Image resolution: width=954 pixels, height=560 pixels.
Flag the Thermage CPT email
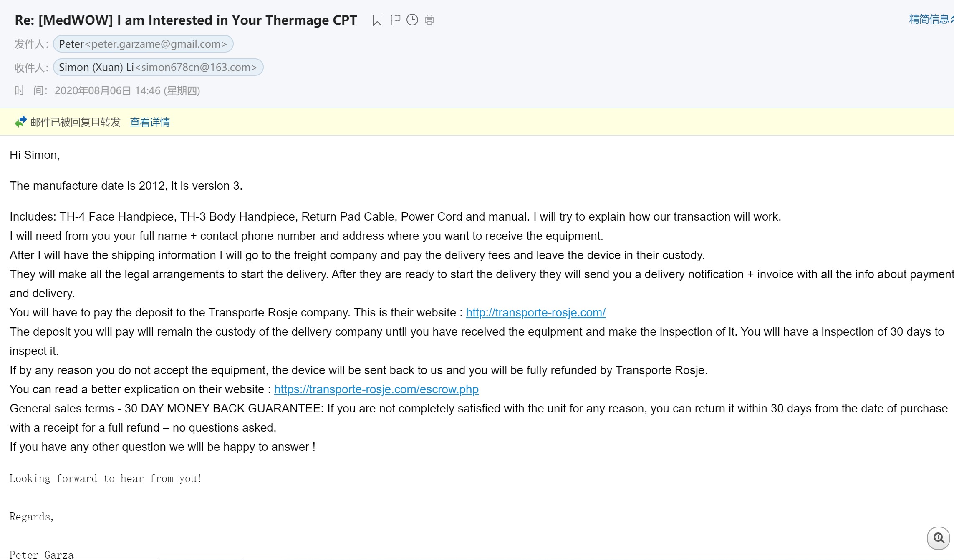coord(395,20)
